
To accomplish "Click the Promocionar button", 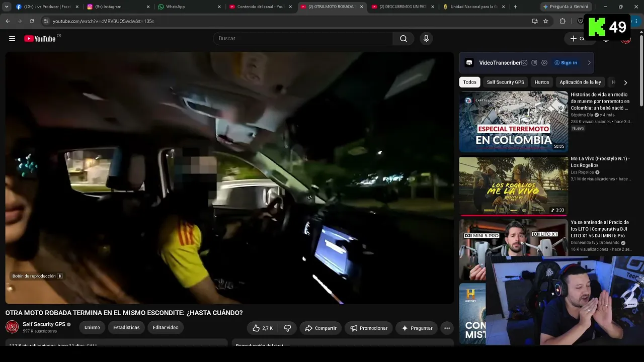I will point(369,328).
